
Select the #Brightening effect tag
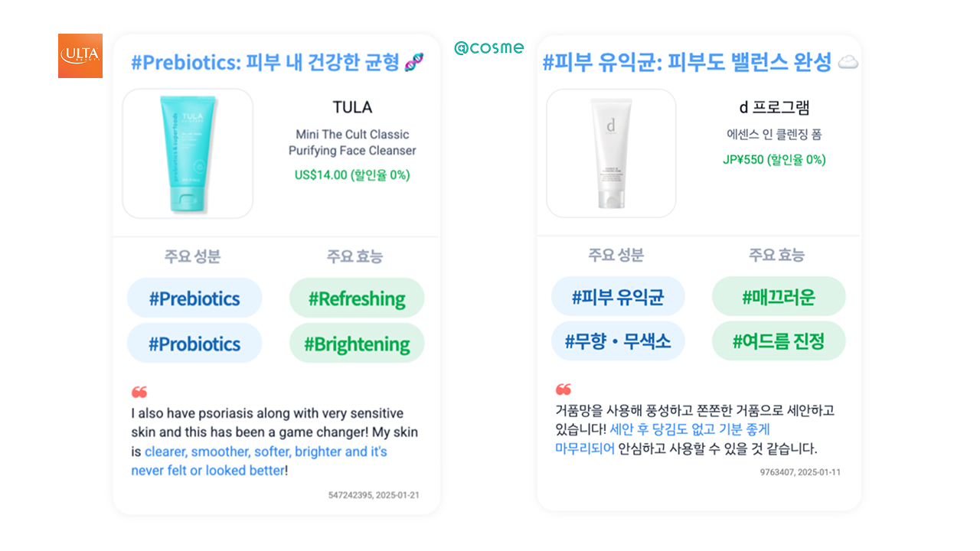357,344
